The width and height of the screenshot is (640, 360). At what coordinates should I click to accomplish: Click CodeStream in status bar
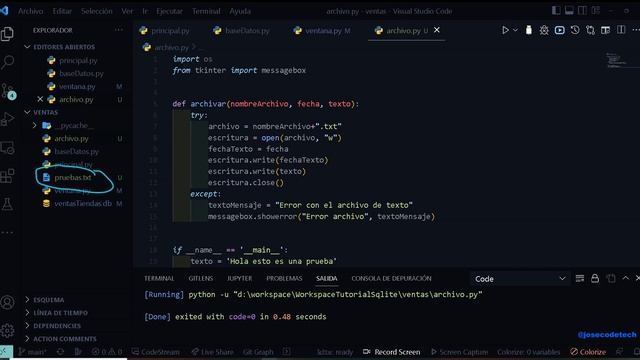pos(156,352)
